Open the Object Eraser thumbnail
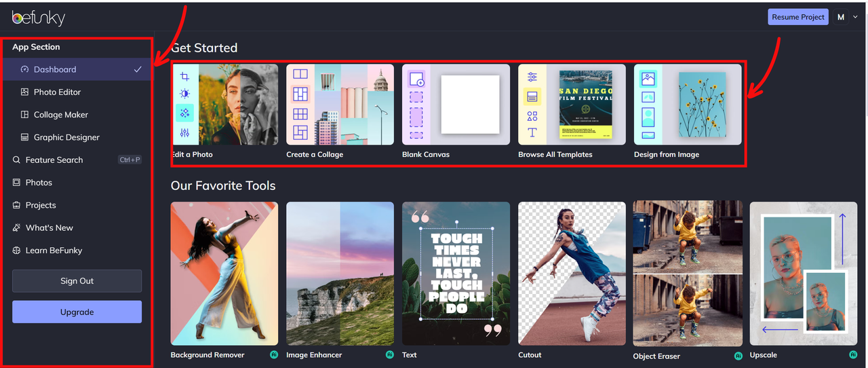Screen dimensions: 868x368 [x=688, y=274]
